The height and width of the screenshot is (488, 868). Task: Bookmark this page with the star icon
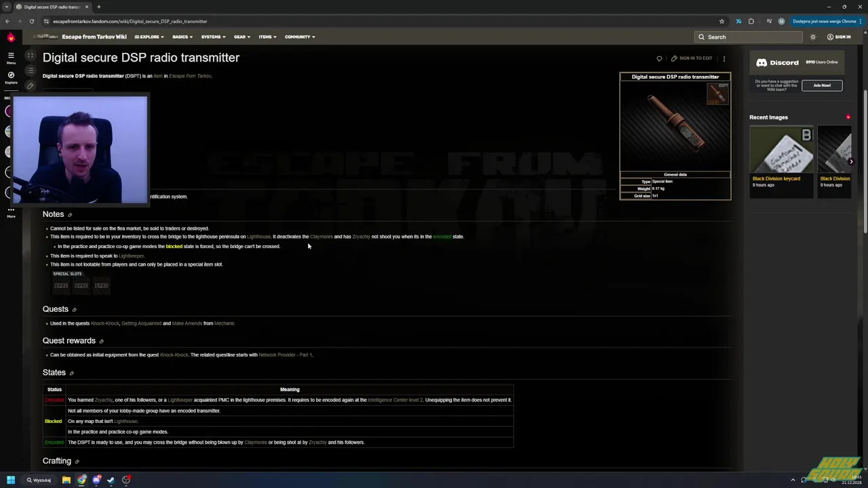coord(722,21)
